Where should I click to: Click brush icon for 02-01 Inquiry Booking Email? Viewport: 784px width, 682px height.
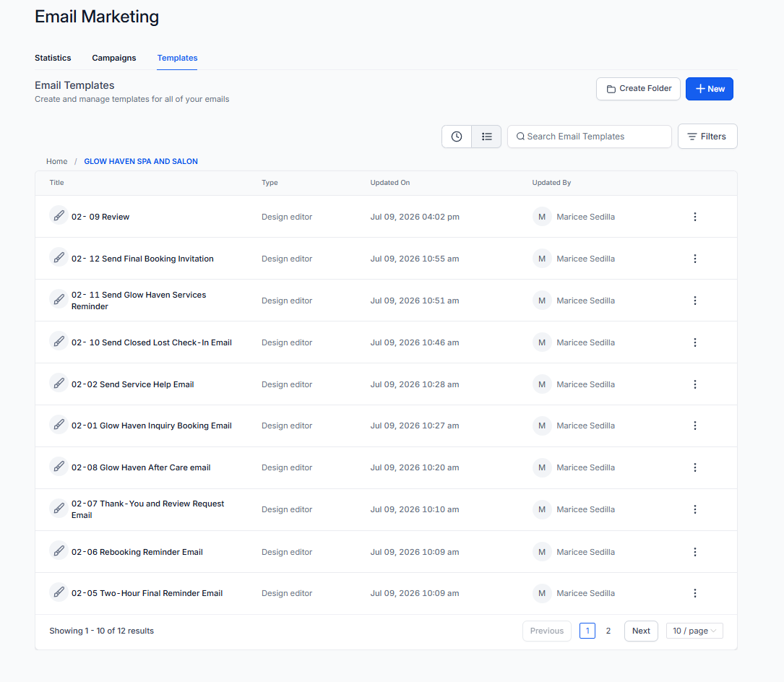59,425
